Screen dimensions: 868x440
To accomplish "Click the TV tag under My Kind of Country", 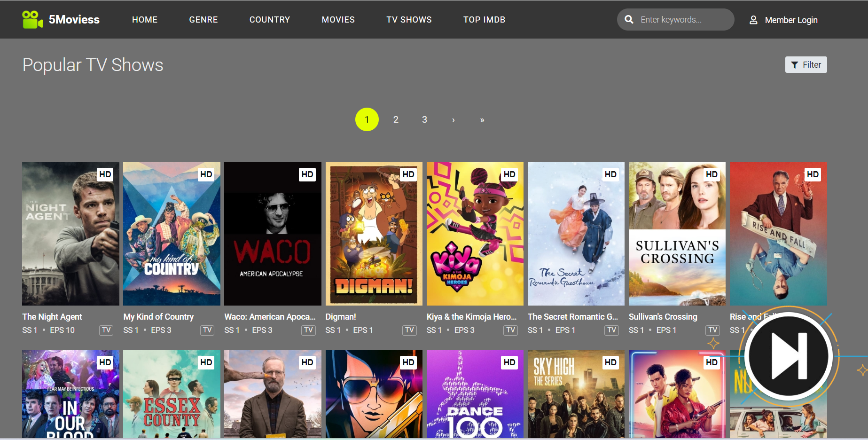I will (207, 330).
